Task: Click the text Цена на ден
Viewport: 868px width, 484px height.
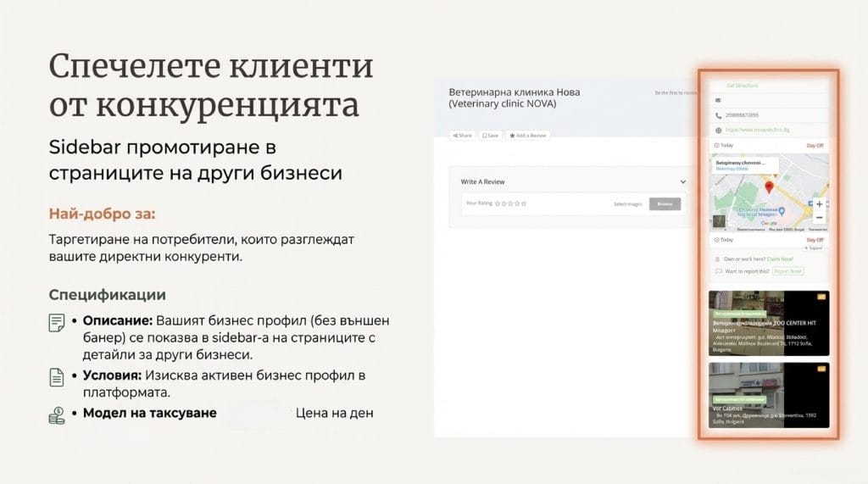Action: (334, 413)
